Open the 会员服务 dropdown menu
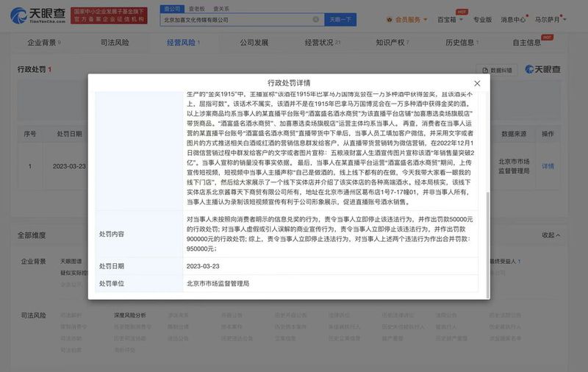The height and width of the screenshot is (372, 588). point(413,19)
